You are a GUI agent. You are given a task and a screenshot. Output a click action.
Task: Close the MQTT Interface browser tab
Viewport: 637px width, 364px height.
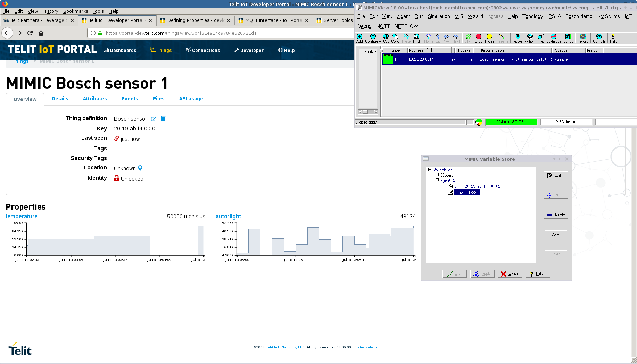(307, 20)
